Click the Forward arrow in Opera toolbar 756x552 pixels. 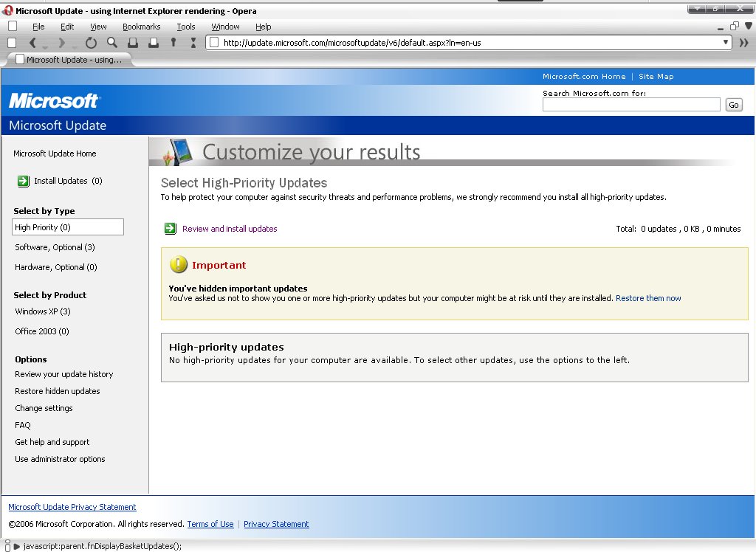coord(62,43)
